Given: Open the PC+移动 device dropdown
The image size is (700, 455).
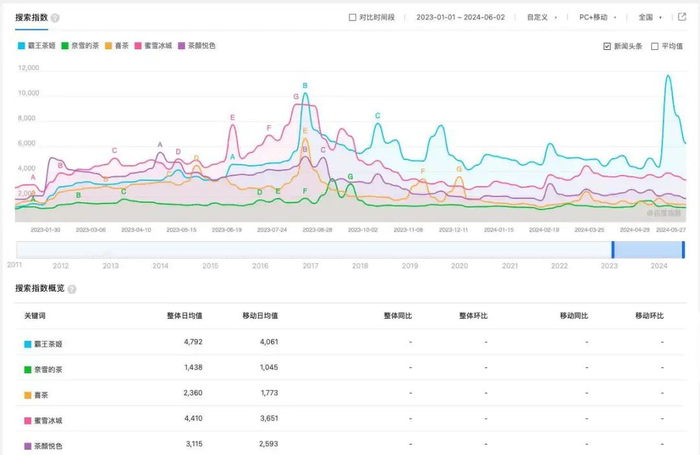Looking at the screenshot, I should 598,17.
